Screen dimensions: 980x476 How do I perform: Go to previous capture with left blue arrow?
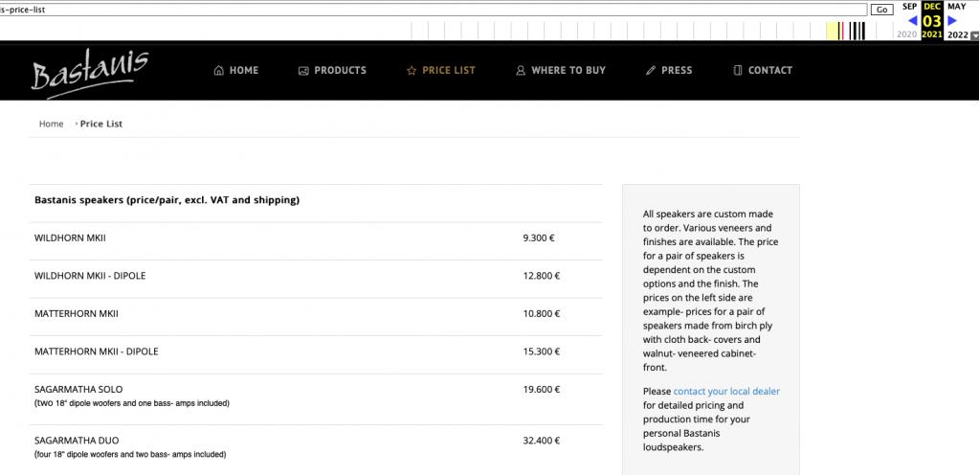(912, 20)
